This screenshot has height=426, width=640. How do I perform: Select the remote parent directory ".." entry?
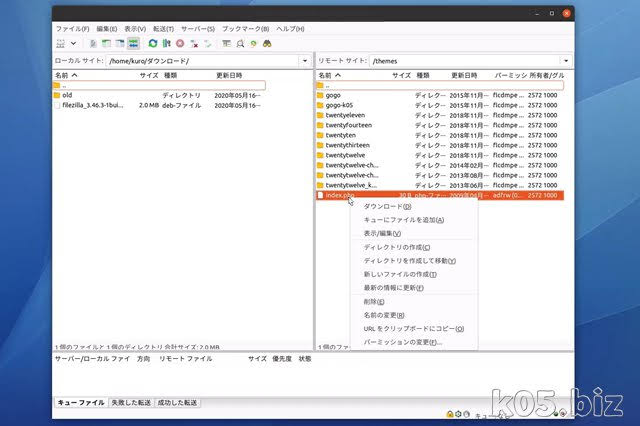440,85
